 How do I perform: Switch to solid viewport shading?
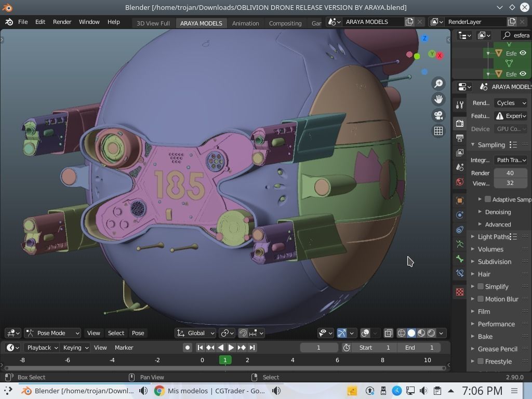pos(411,333)
